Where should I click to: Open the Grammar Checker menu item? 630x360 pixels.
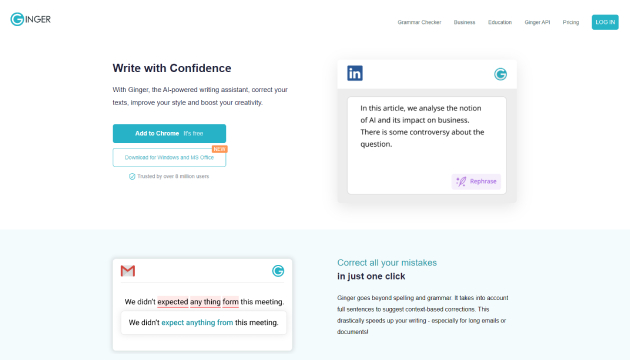419,22
